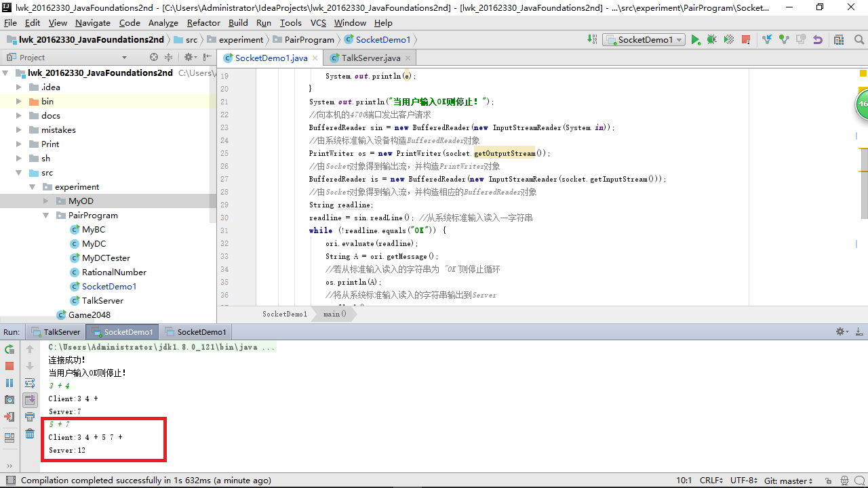Expand the bin folder
The height and width of the screenshot is (488, 868).
click(x=20, y=102)
